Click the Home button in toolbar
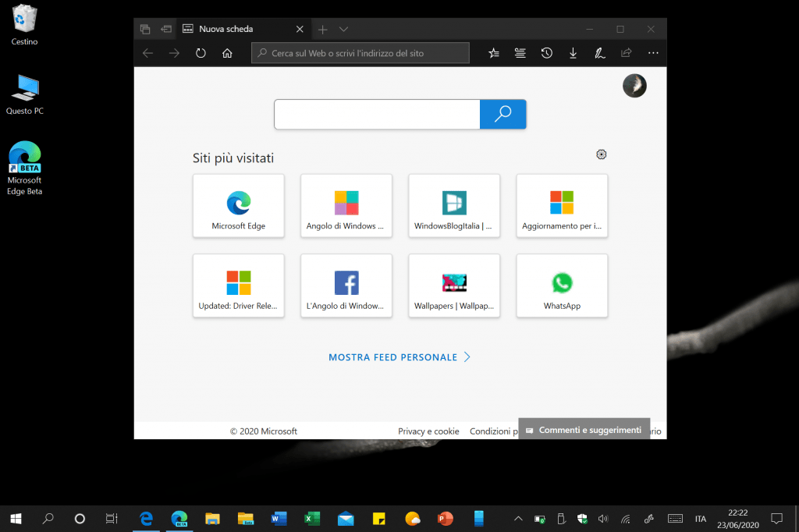 [227, 53]
